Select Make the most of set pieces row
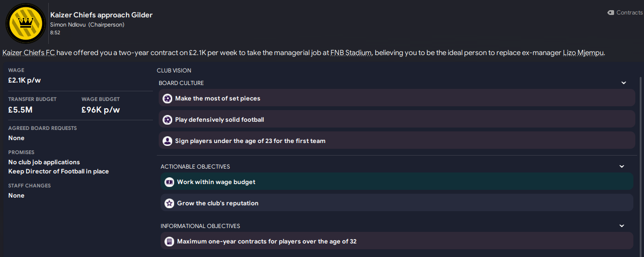The width and height of the screenshot is (644, 257). pyautogui.click(x=396, y=99)
